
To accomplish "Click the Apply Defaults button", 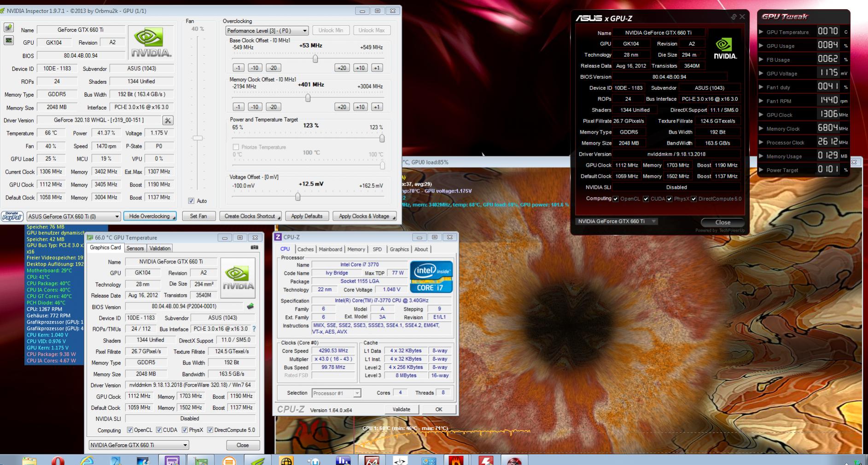I will pyautogui.click(x=307, y=216).
